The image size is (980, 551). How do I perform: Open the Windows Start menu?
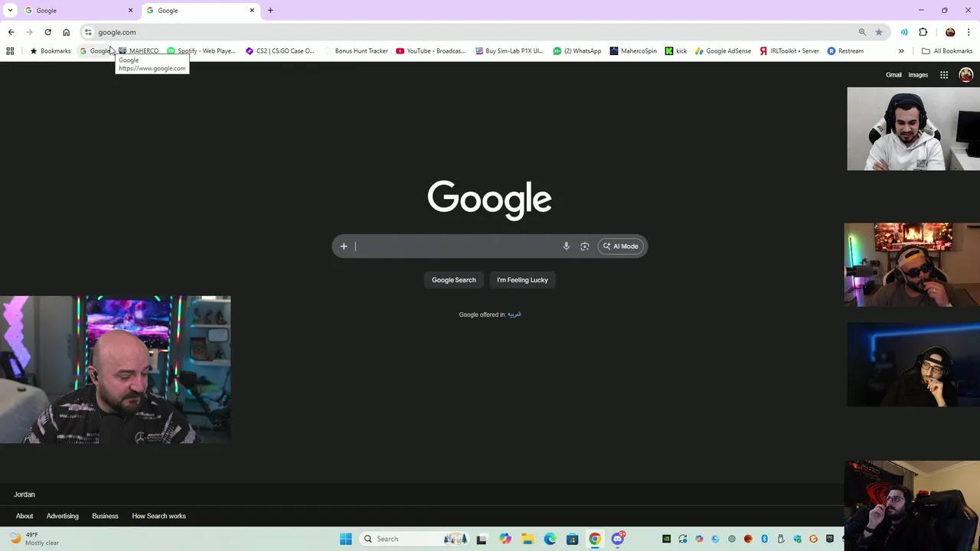345,539
